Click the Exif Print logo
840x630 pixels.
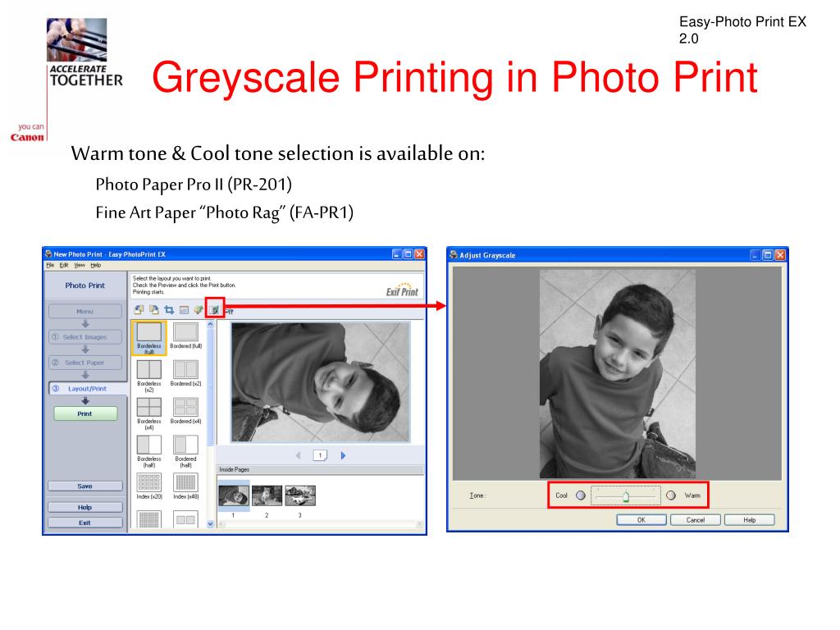(402, 290)
